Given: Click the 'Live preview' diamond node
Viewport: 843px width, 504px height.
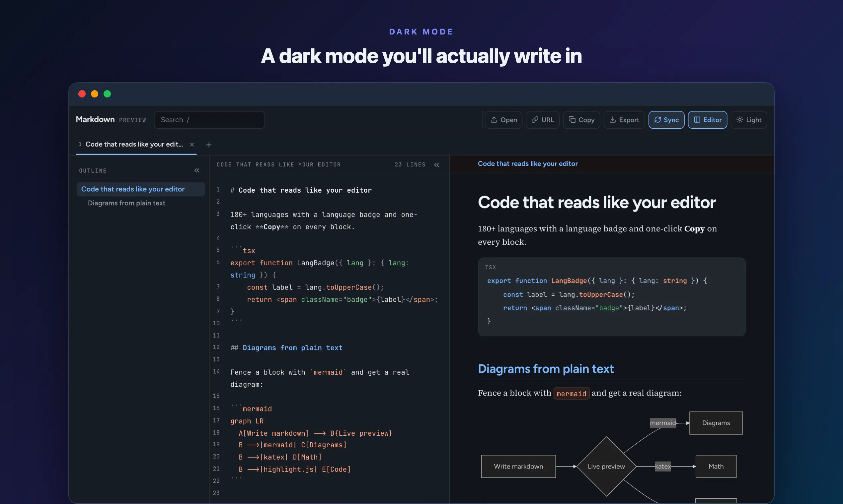Looking at the screenshot, I should coord(606,466).
